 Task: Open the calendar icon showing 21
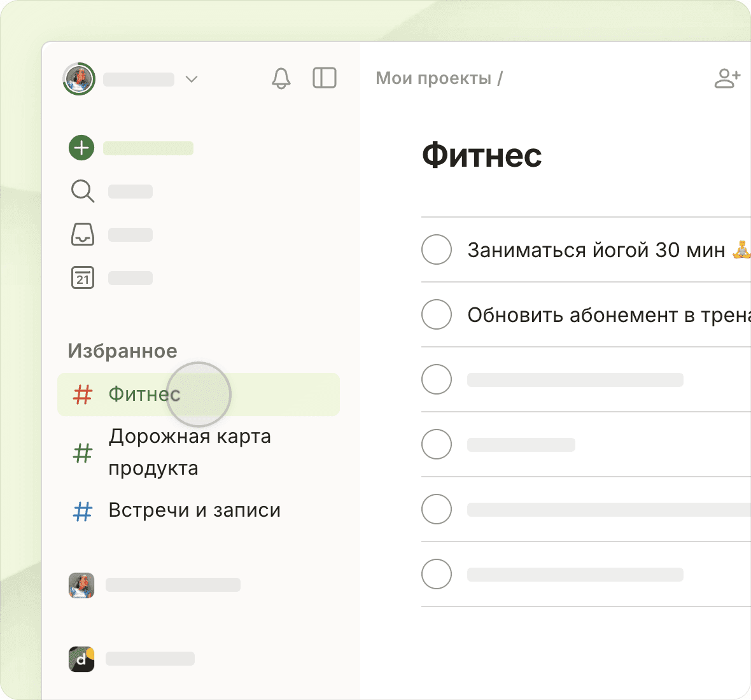[82, 277]
